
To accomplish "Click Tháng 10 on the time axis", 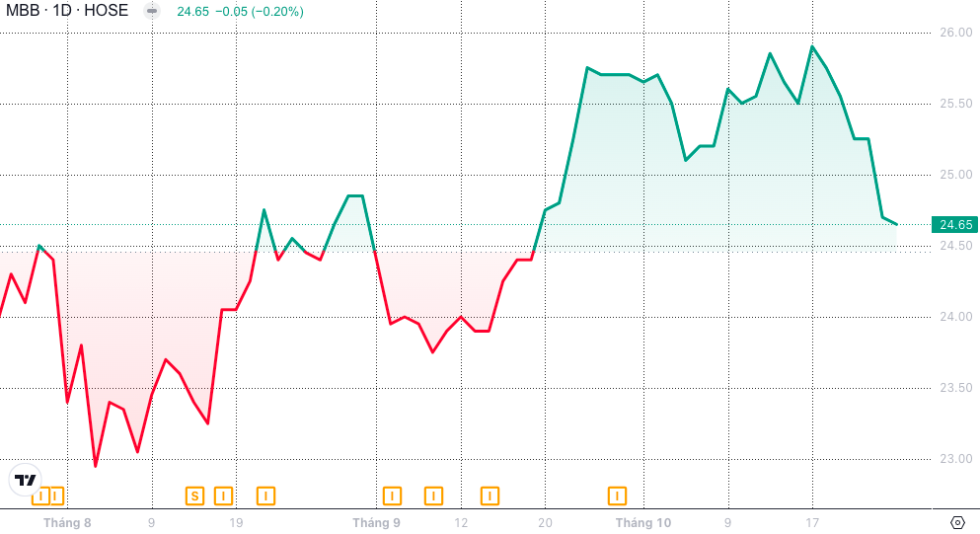I will (x=642, y=522).
